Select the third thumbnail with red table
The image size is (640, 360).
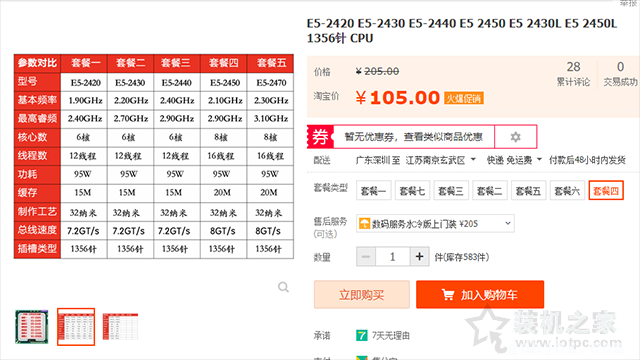pos(120,327)
